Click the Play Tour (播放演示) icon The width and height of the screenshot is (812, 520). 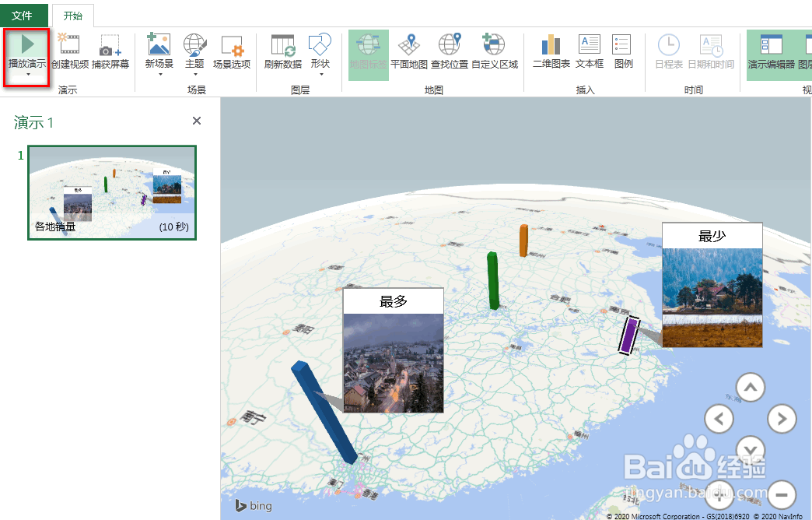click(x=27, y=44)
